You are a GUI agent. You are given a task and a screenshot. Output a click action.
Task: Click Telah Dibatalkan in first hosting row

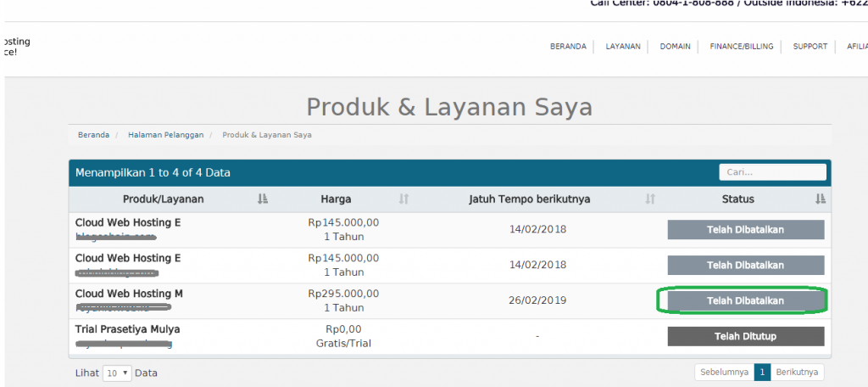745,229
